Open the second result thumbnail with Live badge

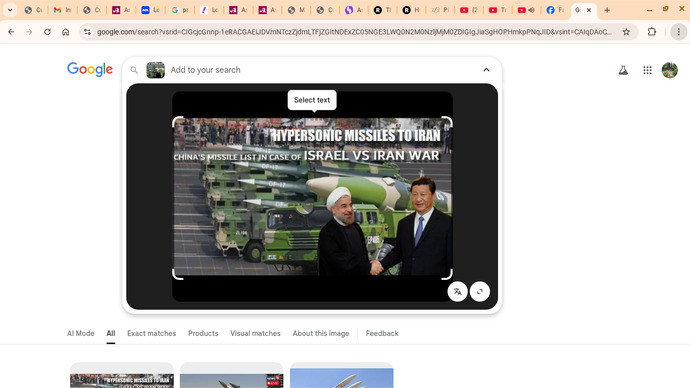point(231,376)
